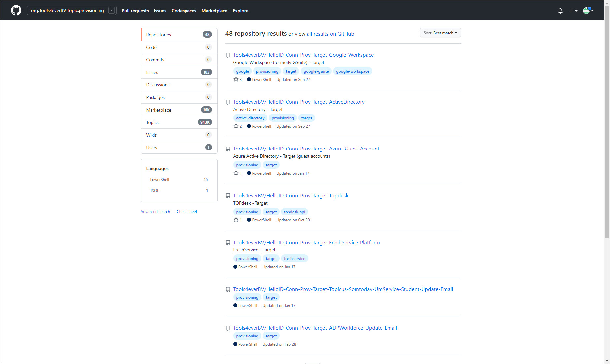Select the Discussions filter in sidebar
610x364 pixels.
(179, 85)
